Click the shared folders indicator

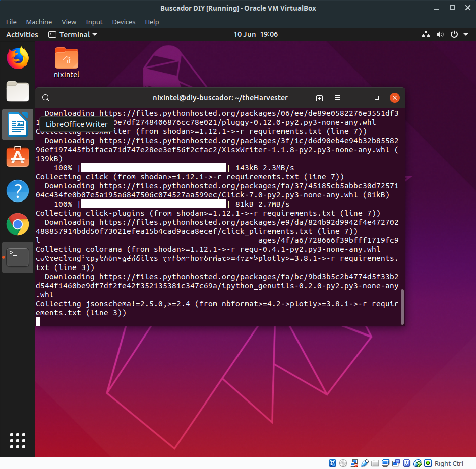375,463
